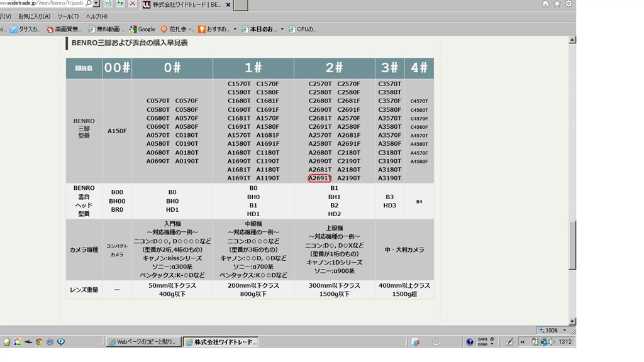Click the C4570T tripod model

coord(419,101)
